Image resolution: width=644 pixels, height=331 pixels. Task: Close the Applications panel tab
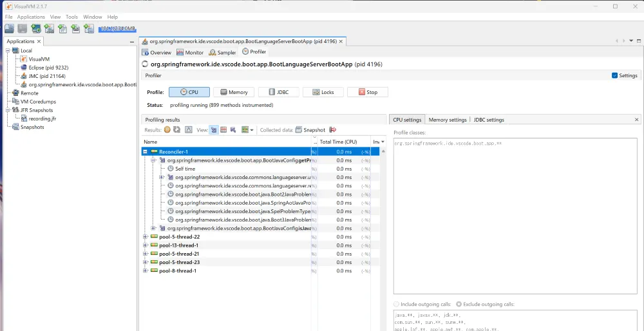click(39, 41)
